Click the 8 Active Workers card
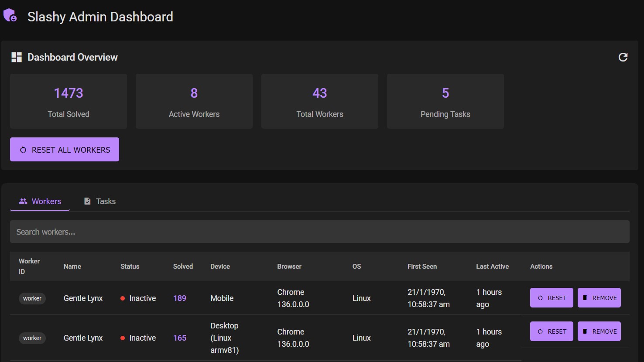The height and width of the screenshot is (362, 644). click(x=194, y=101)
